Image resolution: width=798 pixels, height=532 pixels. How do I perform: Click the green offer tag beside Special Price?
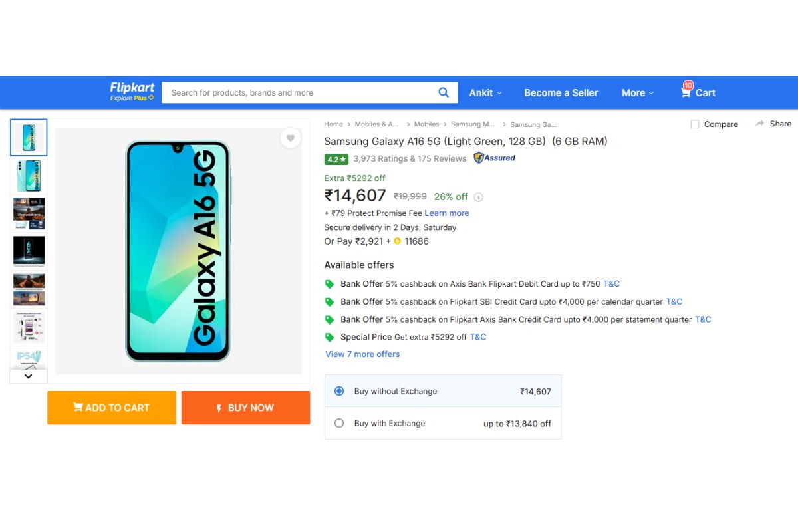click(330, 337)
